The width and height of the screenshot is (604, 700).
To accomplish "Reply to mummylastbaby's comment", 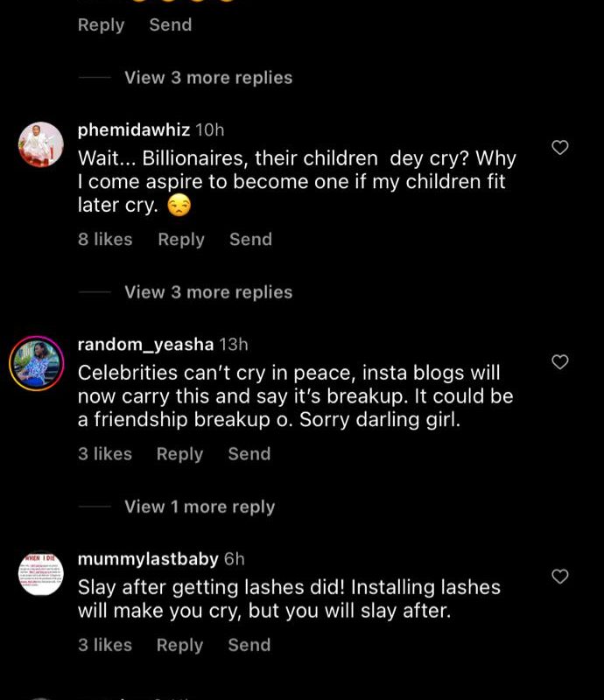I will tap(179, 645).
